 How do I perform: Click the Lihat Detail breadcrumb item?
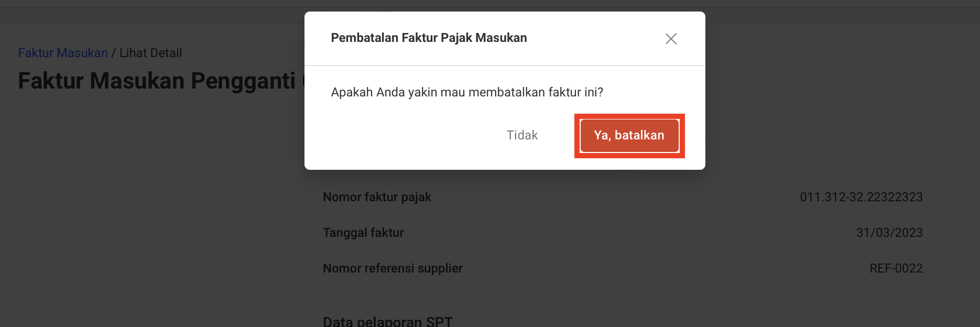click(150, 52)
